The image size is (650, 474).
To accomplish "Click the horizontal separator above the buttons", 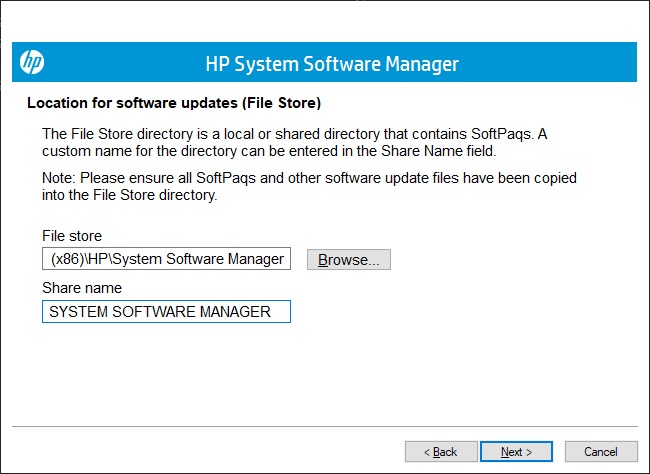I will point(324,427).
